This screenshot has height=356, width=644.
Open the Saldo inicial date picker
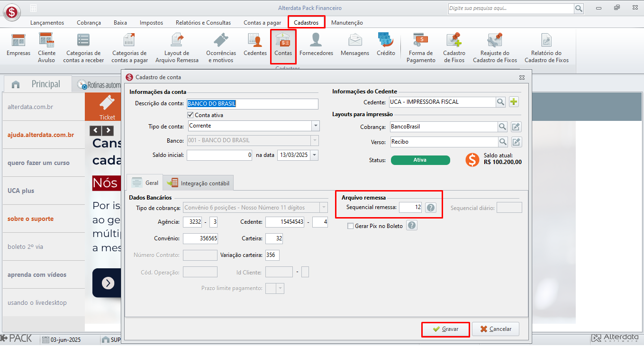point(315,155)
